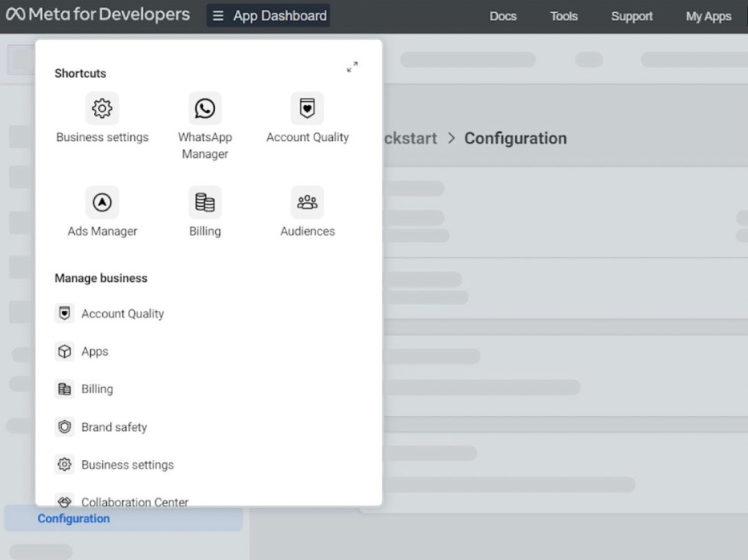
Task: Expand the shortcuts panel with arrows icon
Action: point(352,67)
